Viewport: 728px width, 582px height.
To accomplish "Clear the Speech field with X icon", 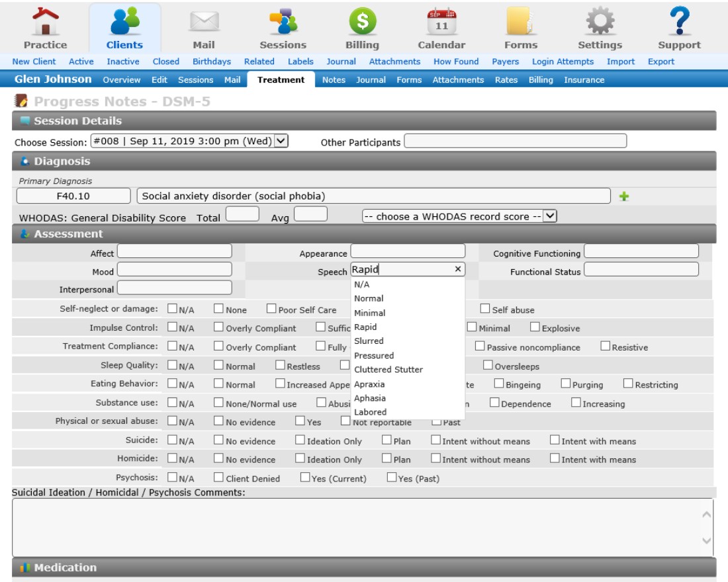I will [x=458, y=269].
